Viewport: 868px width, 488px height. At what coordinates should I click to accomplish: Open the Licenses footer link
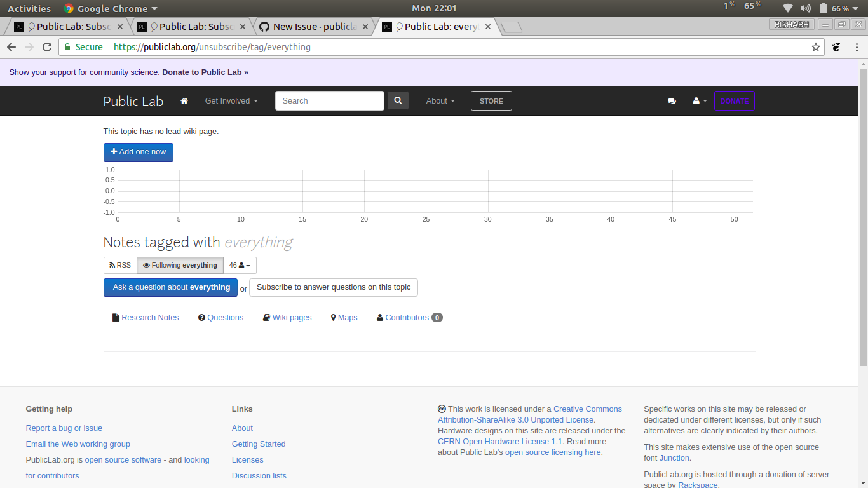point(248,460)
